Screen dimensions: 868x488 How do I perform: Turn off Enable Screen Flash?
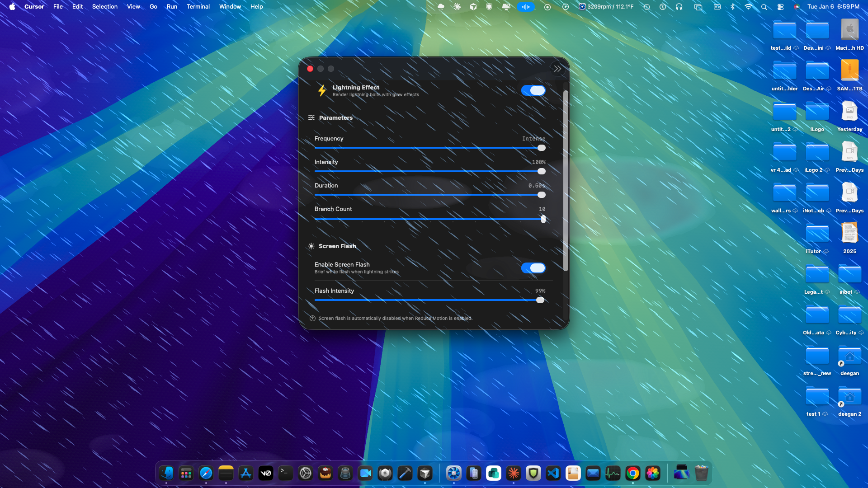(533, 268)
